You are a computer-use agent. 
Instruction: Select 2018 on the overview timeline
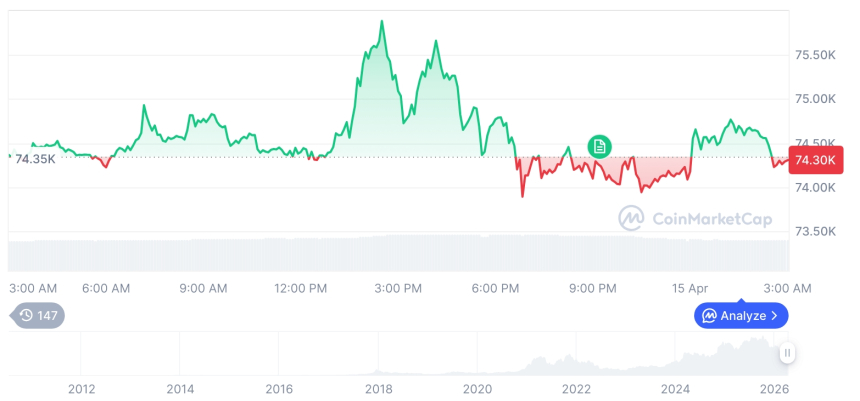(378, 388)
